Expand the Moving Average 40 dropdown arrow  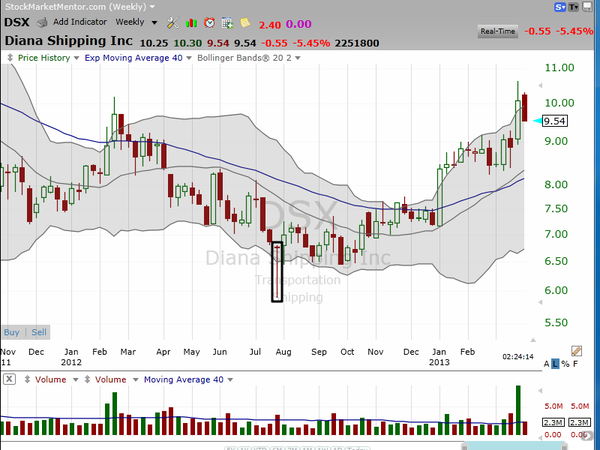coord(230,380)
